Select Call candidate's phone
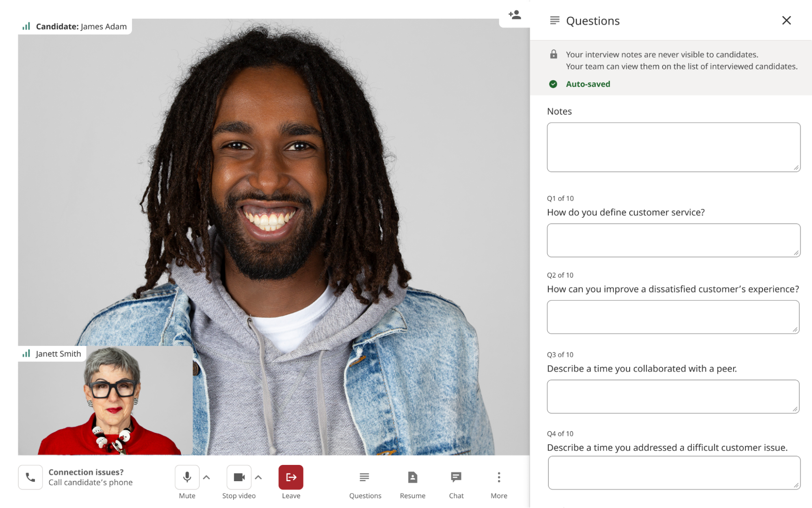 click(91, 482)
